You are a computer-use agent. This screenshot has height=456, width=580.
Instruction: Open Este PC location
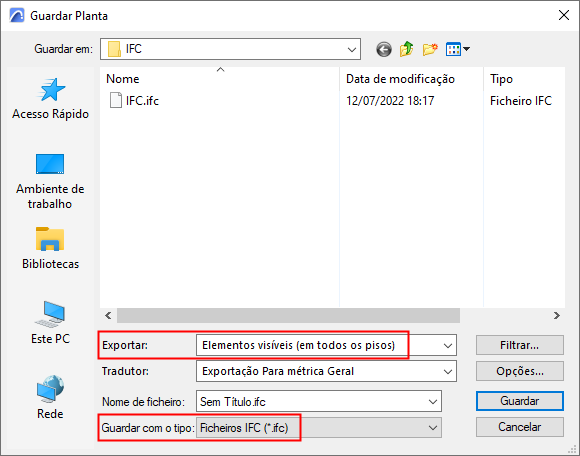pos(50,323)
